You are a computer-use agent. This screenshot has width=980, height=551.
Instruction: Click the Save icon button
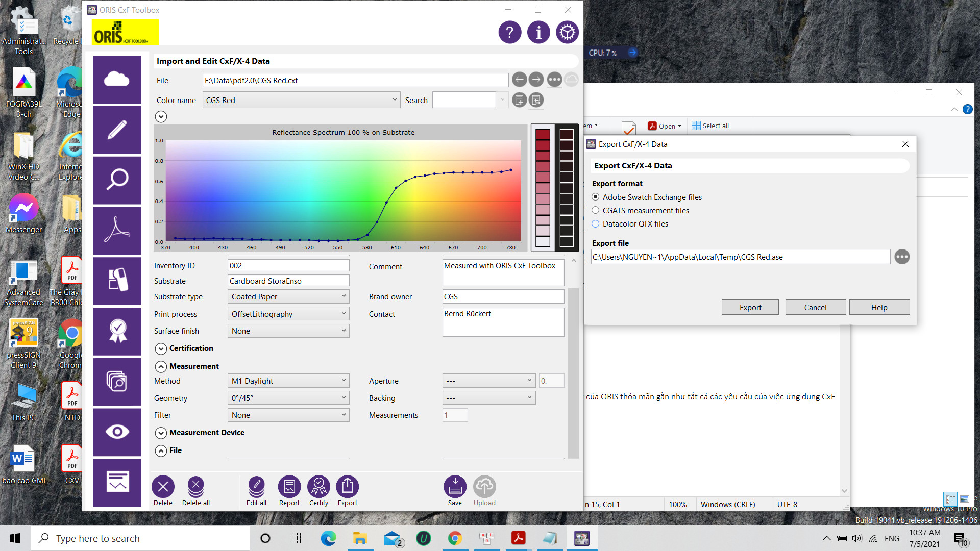[454, 487]
